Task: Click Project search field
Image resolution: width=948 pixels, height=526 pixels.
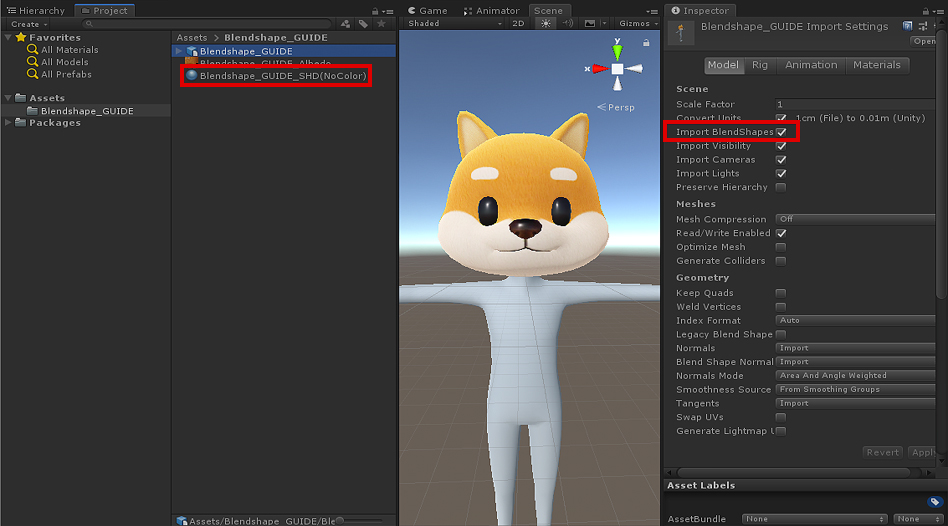Action: [x=207, y=24]
